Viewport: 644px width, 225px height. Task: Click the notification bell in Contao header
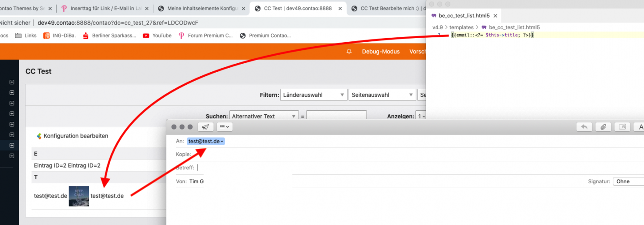(x=349, y=52)
